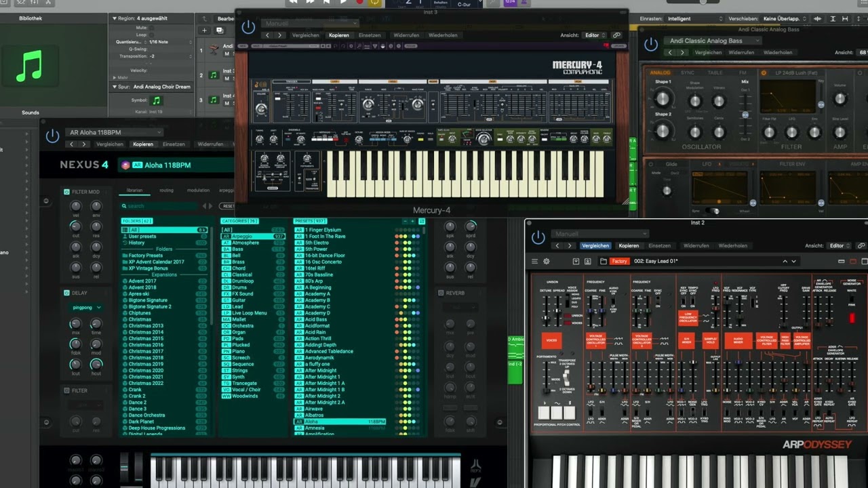Toggle DELAY enable in Nexus
Viewport: 868px width, 488px height.
click(66, 293)
